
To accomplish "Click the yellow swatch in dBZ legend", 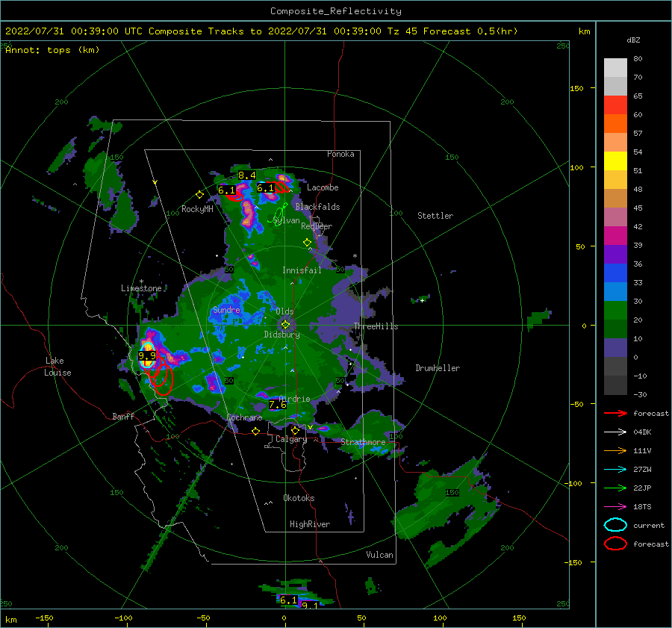I will [x=615, y=161].
